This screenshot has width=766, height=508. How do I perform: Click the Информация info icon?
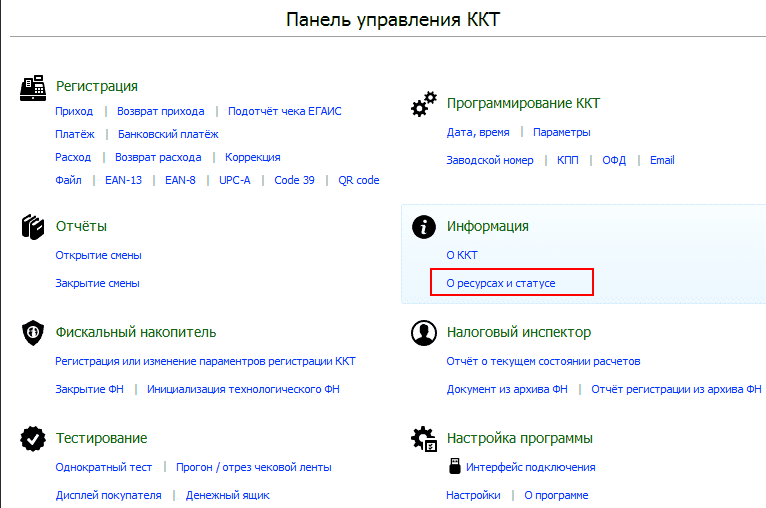424,227
